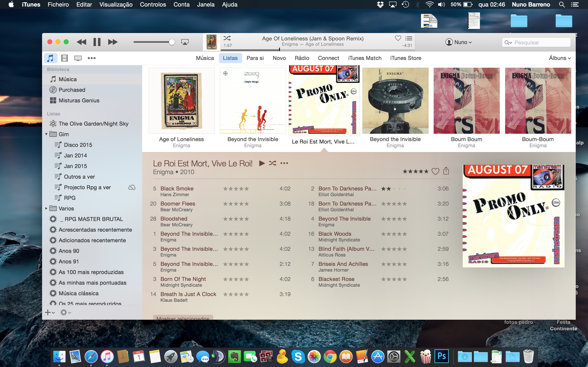This screenshot has width=588, height=367.
Task: Open more options ellipsis beside album title
Action: [284, 163]
